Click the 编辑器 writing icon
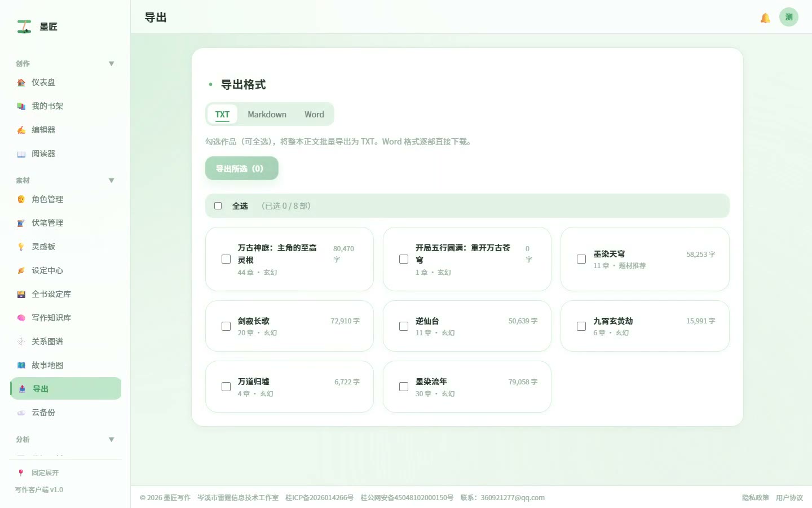 [x=21, y=130]
